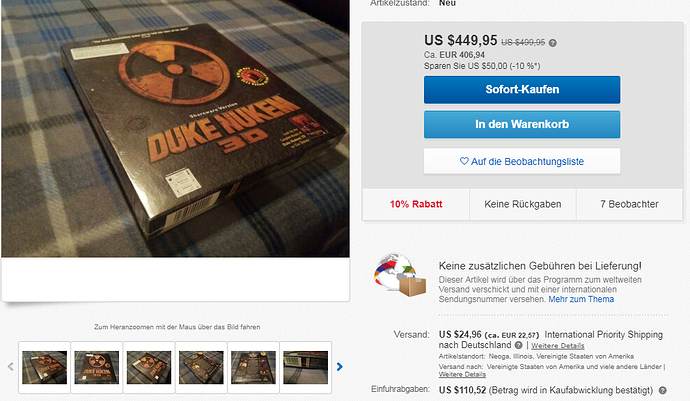Open help icon beside the Einfuhrabgaben amount
The height and width of the screenshot is (401, 690).
tap(662, 390)
